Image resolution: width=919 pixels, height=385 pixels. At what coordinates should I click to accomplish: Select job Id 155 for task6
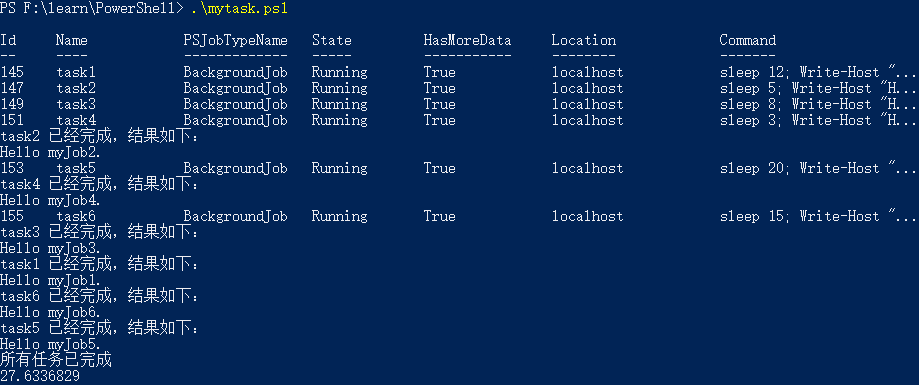[x=12, y=216]
